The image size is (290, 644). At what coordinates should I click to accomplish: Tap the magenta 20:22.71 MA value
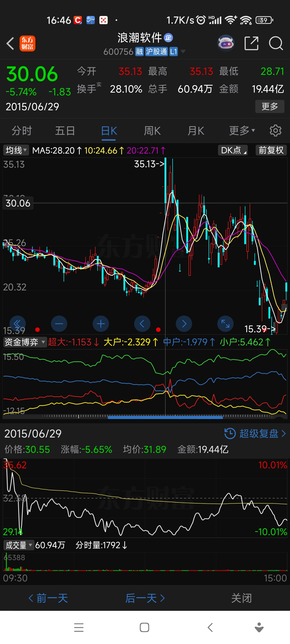tap(146, 150)
